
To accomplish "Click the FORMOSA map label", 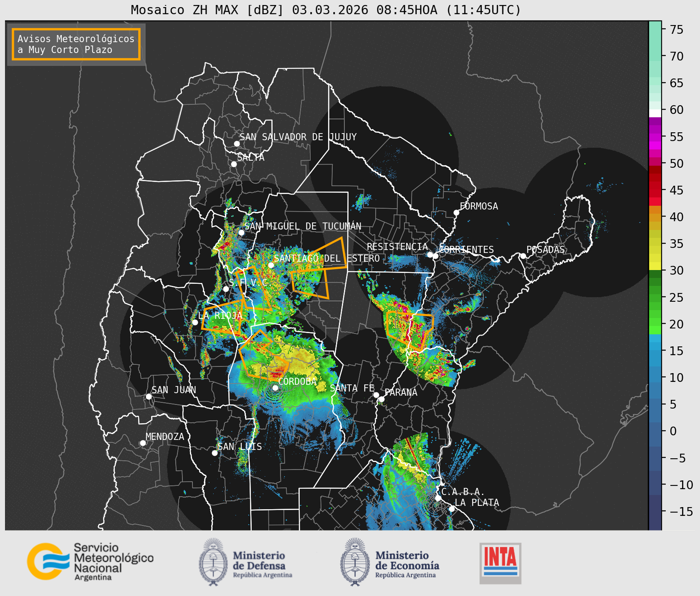I will 479,206.
